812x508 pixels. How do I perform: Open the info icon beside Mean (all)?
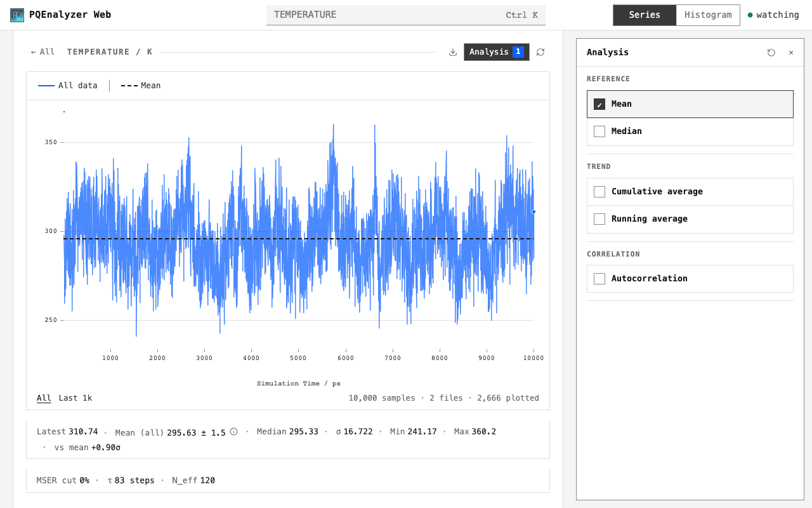click(233, 432)
